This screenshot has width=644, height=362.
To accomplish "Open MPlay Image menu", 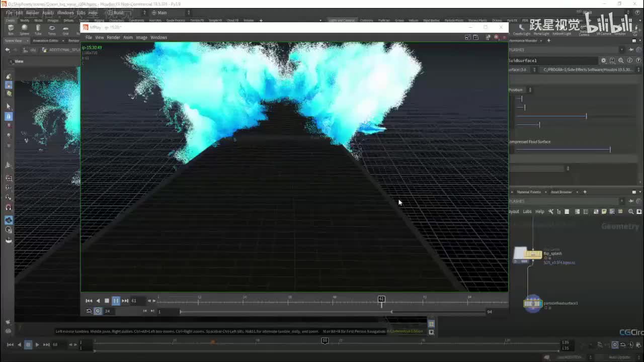I will [142, 38].
